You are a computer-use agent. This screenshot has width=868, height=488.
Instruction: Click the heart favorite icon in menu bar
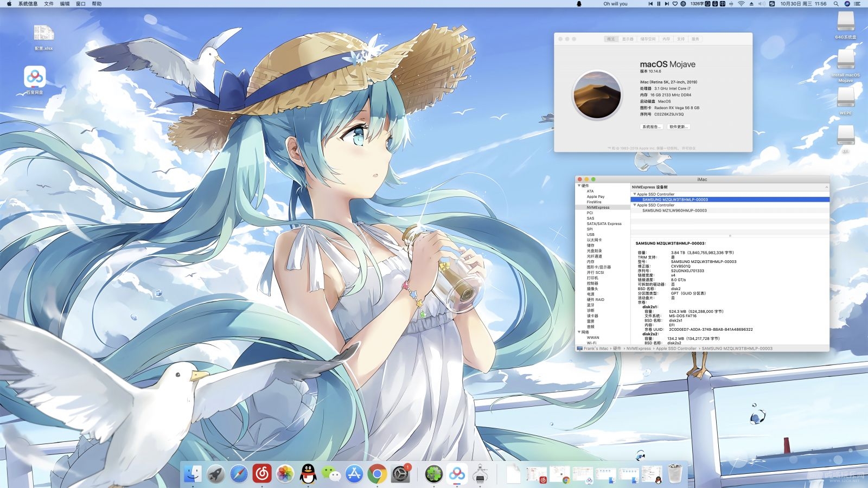tap(675, 4)
